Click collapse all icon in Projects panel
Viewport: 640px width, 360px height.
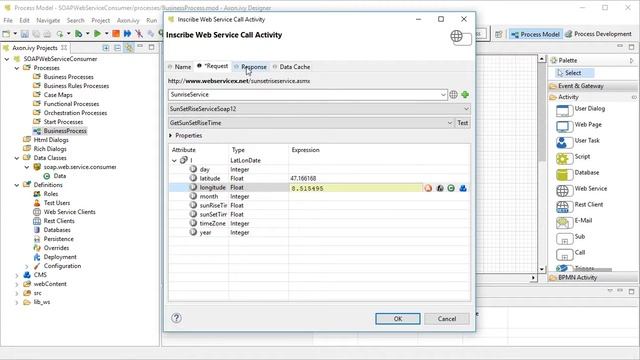click(x=118, y=48)
